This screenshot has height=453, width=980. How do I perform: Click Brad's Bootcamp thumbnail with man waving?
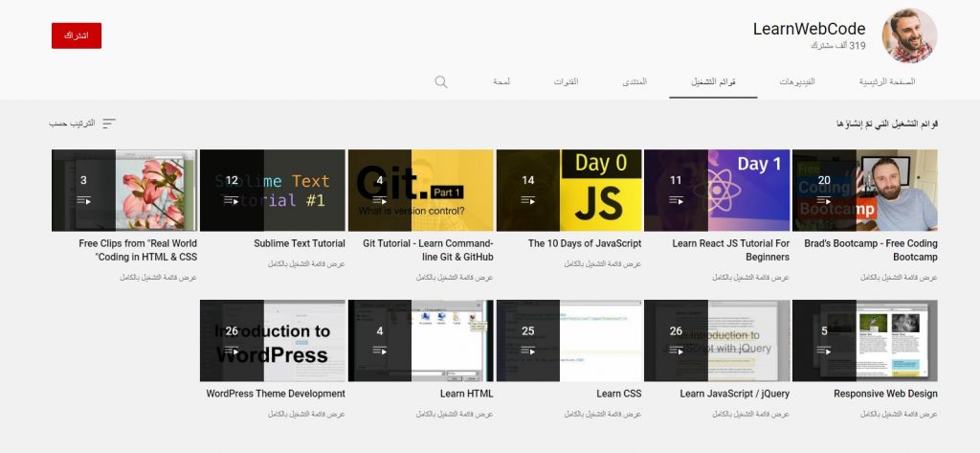pos(865,191)
